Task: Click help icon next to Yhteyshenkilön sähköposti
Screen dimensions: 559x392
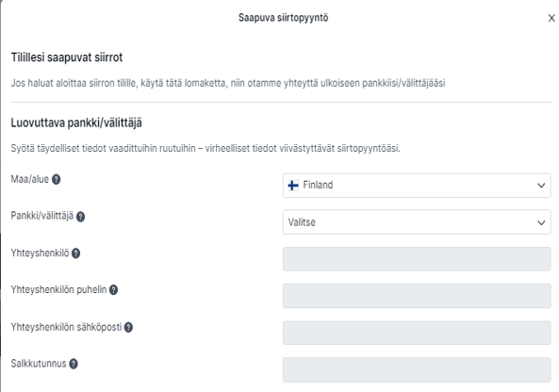Action: [x=128, y=328]
